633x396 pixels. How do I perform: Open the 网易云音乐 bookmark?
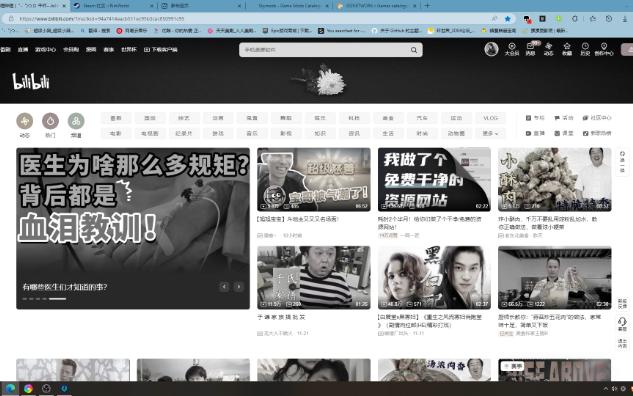(x=132, y=30)
